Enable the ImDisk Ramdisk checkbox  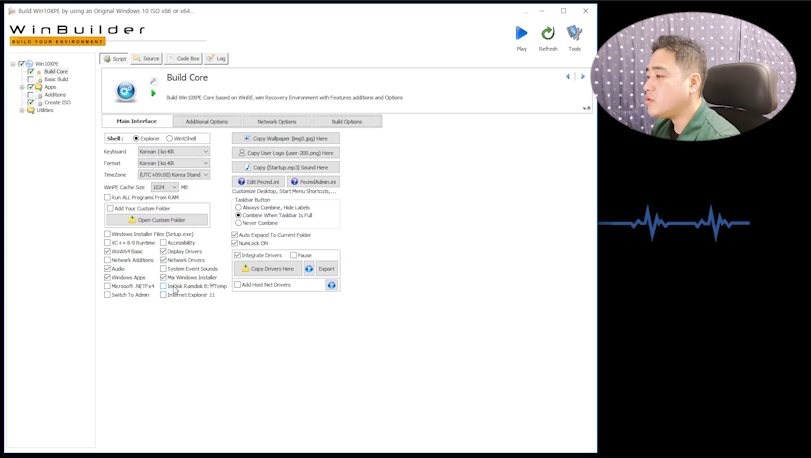163,286
